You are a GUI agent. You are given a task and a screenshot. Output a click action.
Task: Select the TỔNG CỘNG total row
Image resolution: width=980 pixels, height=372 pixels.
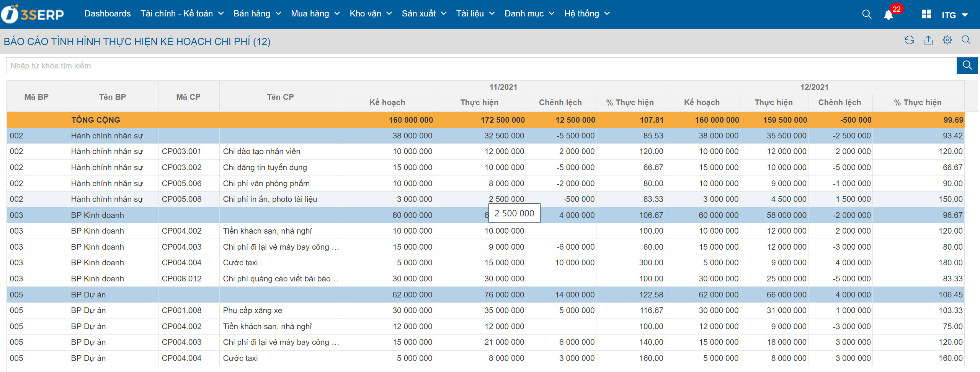coord(96,120)
